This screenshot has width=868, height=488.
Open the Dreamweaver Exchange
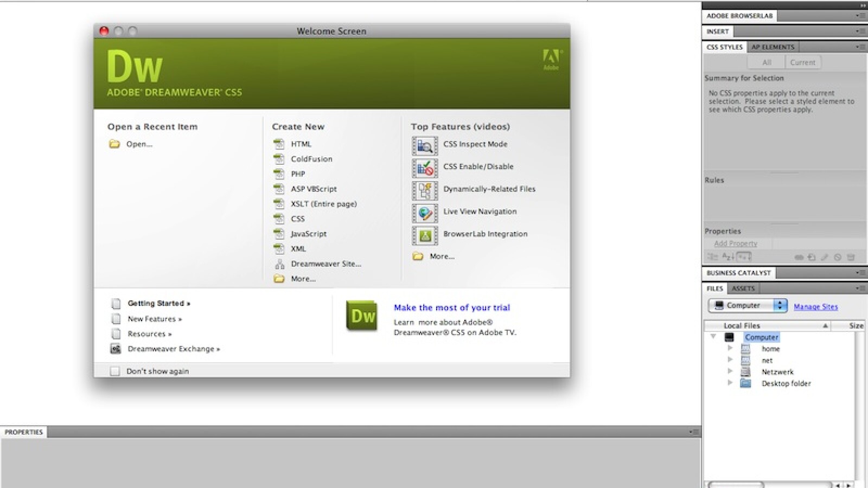tap(173, 349)
